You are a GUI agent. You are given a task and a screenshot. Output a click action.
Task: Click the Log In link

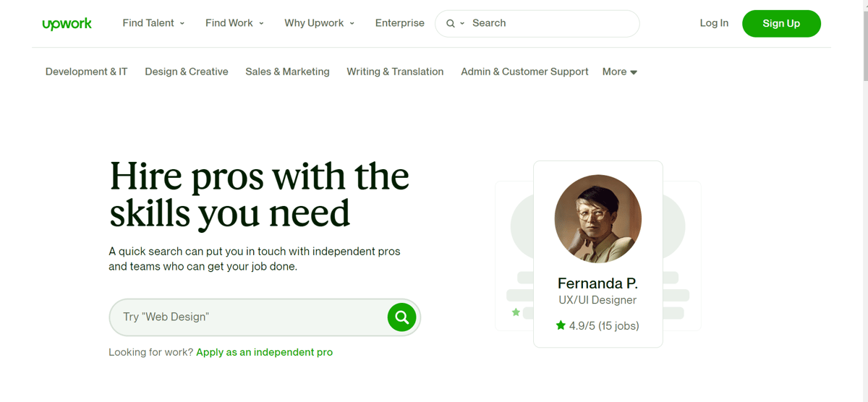coord(714,23)
